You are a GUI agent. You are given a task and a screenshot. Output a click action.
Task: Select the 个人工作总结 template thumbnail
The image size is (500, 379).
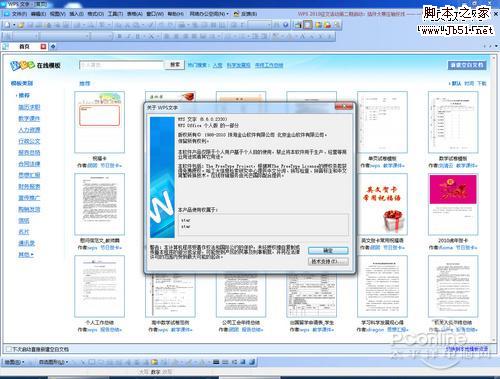point(99,286)
